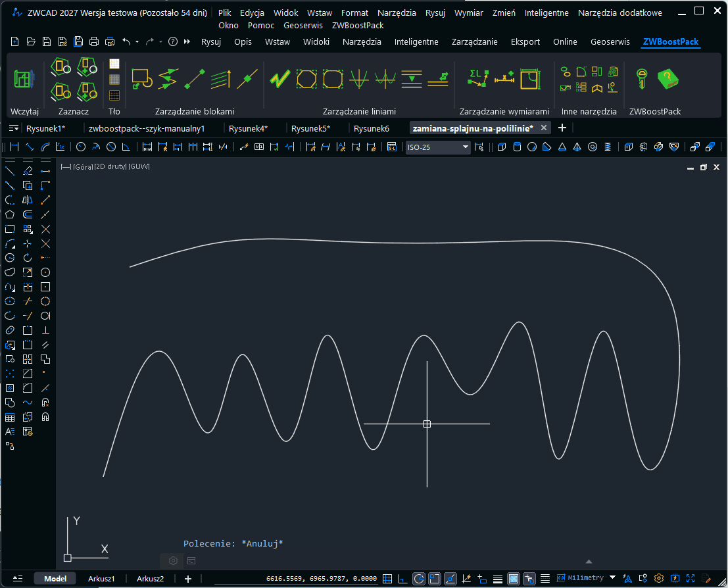This screenshot has height=588, width=728.
Task: Select the Line tool in left toolbar
Action: click(x=10, y=171)
